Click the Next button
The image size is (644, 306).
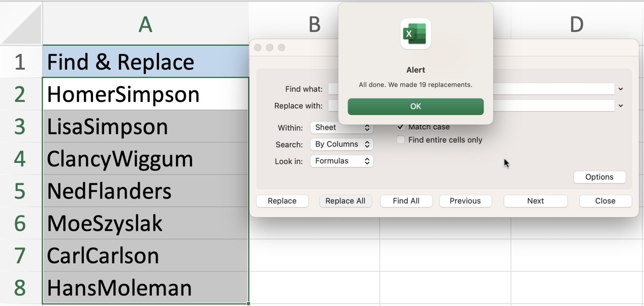click(x=535, y=201)
